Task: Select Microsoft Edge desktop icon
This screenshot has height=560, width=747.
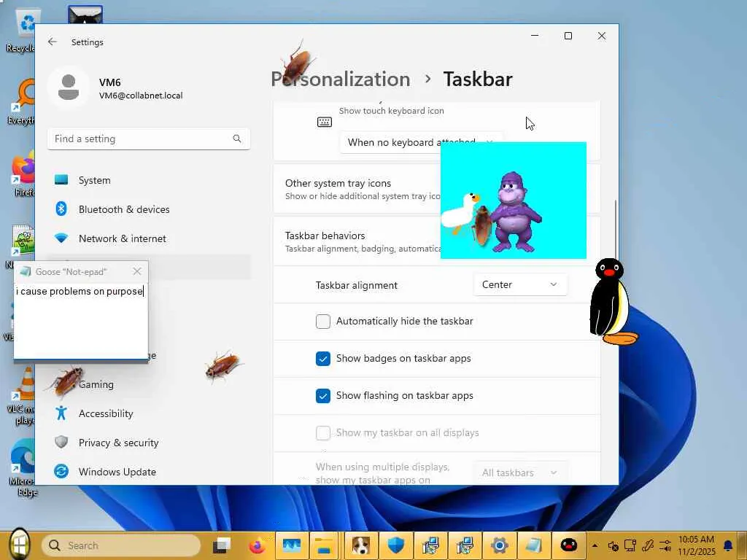Action: tap(22, 468)
